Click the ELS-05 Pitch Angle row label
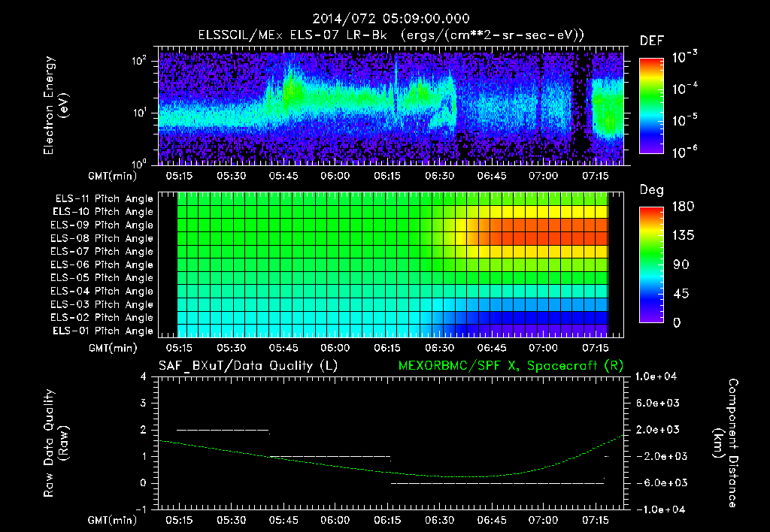The image size is (770, 532). [x=102, y=278]
